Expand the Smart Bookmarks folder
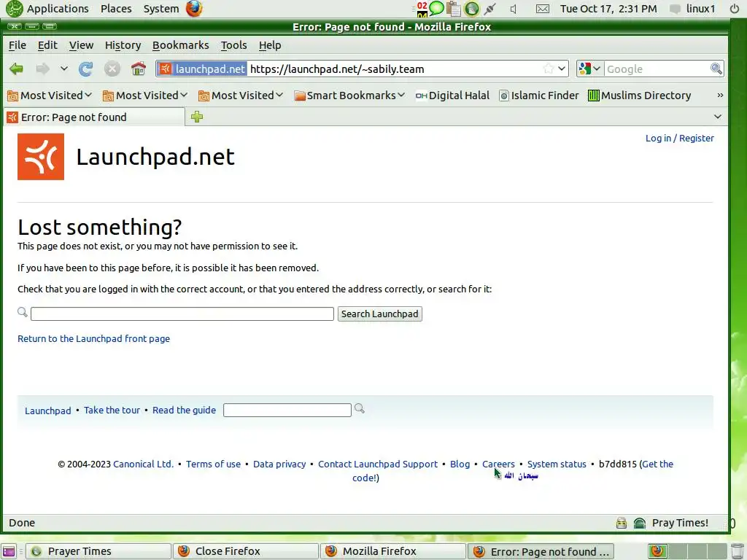Viewport: 747px width, 560px height. pos(349,96)
